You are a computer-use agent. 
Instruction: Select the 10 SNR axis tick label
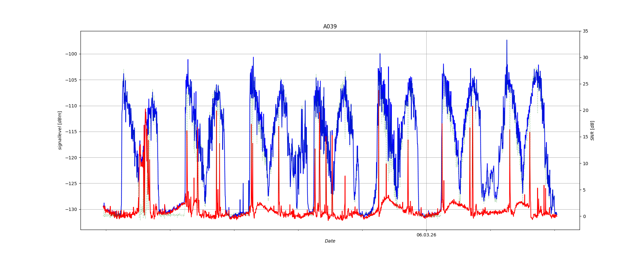coord(585,164)
